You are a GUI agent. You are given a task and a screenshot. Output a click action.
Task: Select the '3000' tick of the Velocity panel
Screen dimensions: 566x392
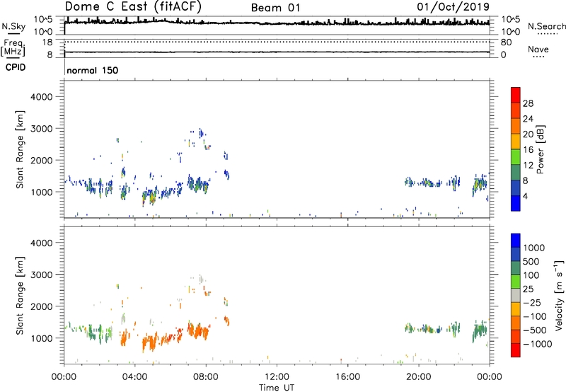[x=42, y=275]
